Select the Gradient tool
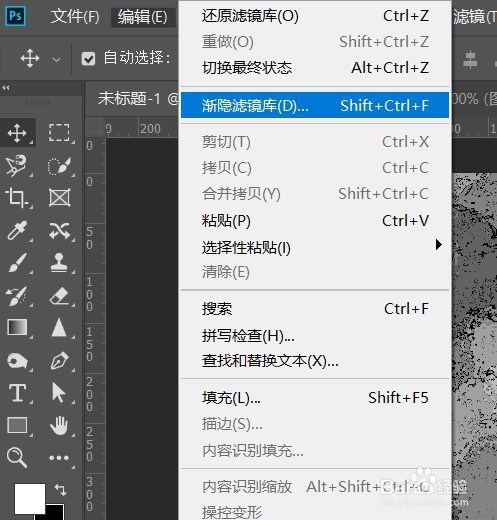The width and height of the screenshot is (497, 520). click(x=17, y=328)
